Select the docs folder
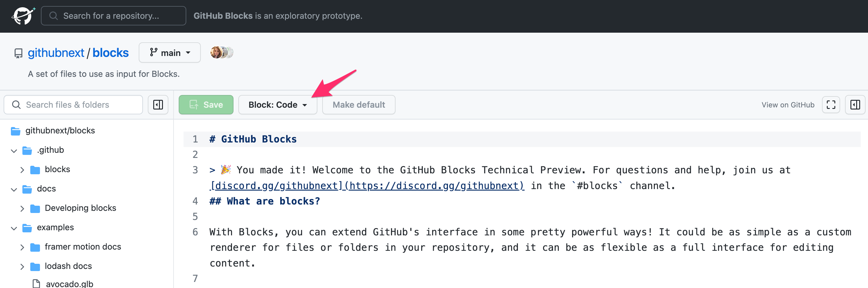Viewport: 868px width, 288px height. (x=47, y=189)
